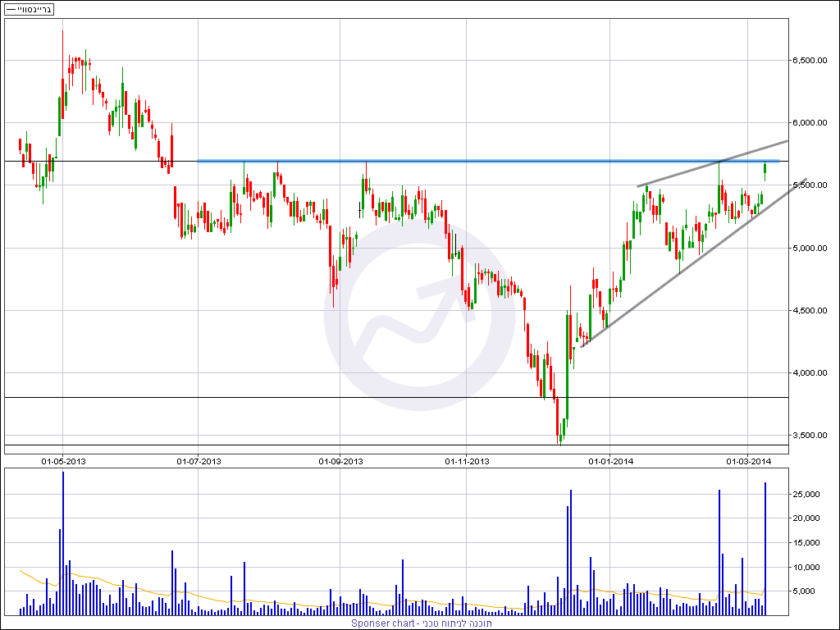
Task: Click the 01-07-2013 date label
Action: tap(199, 461)
